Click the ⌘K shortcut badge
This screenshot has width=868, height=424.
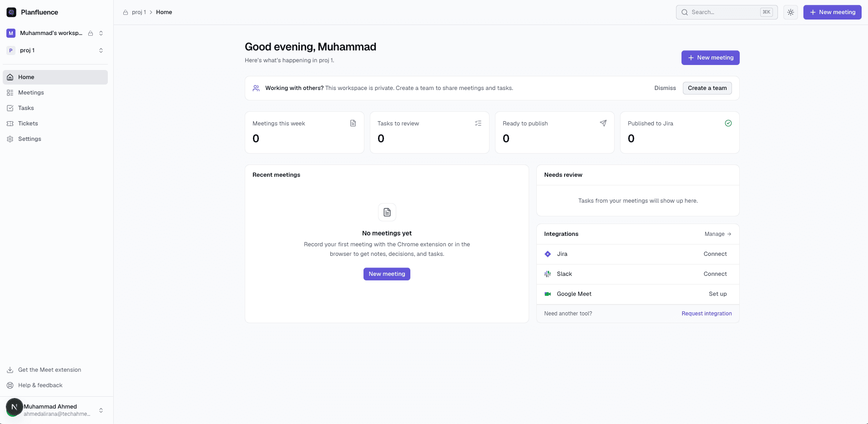[x=767, y=12]
